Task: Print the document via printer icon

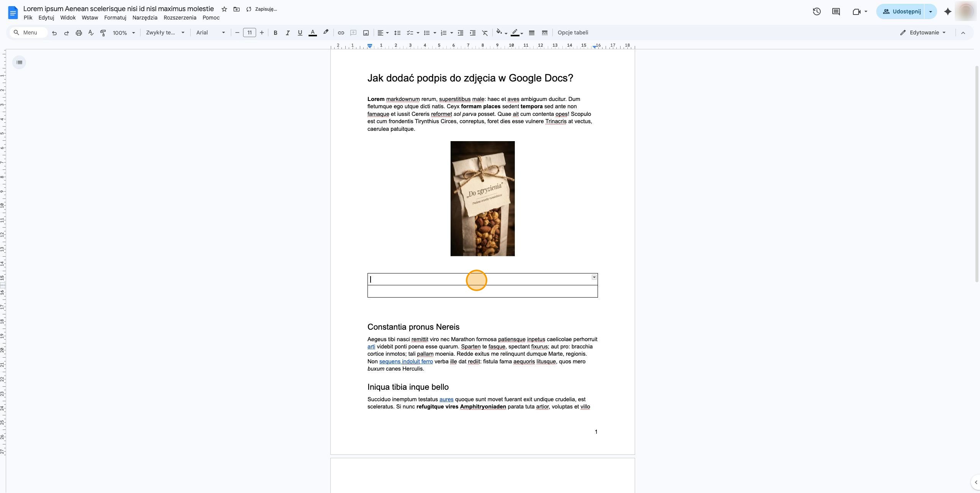Action: 79,33
